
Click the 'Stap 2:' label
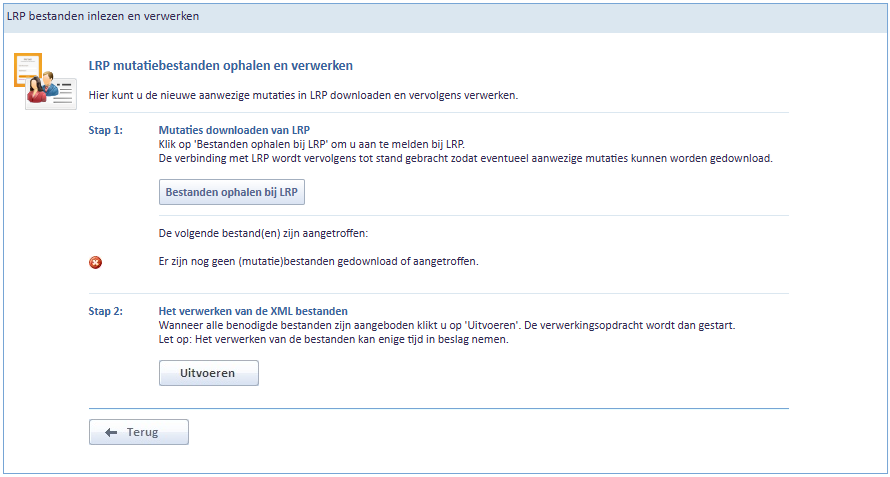pos(106,311)
